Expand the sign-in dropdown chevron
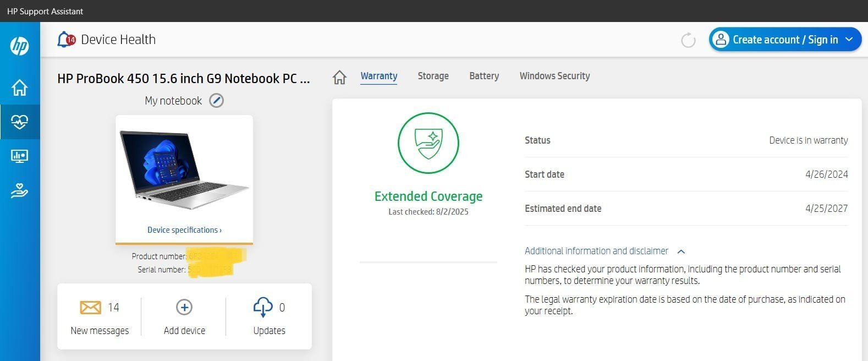Screen dimensions: 868x361 pos(849,40)
